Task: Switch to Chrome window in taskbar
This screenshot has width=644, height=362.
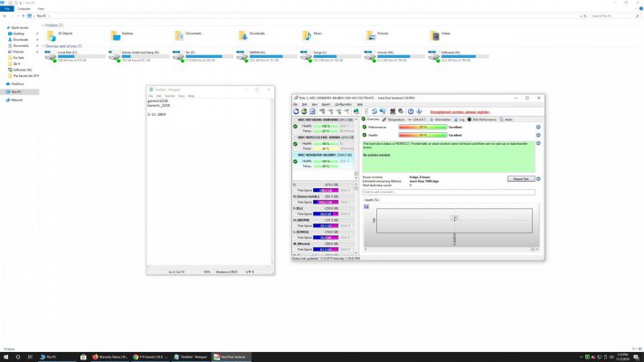Action: click(150, 357)
